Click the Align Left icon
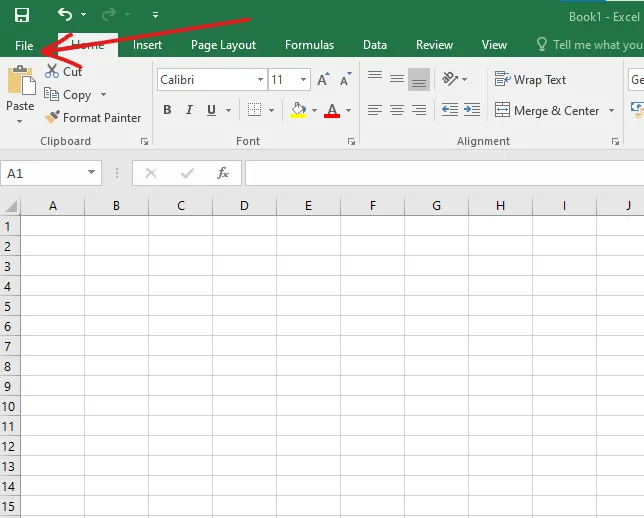Viewport: 644px width, 518px height. pyautogui.click(x=375, y=110)
